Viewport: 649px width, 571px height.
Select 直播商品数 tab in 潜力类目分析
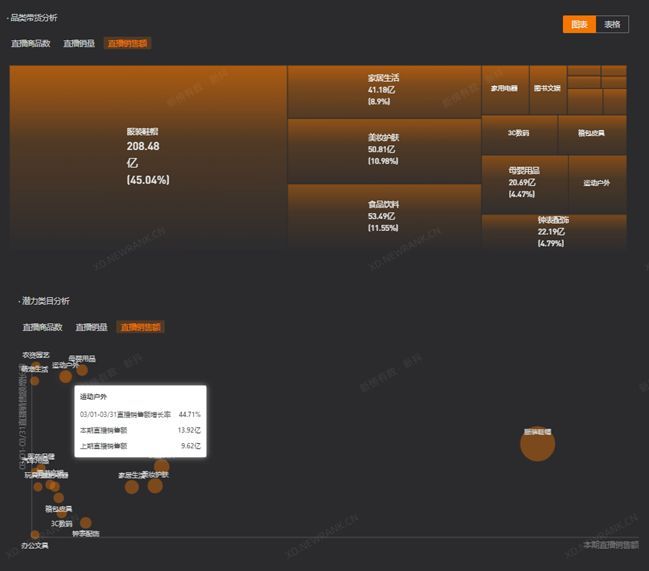pyautogui.click(x=43, y=327)
